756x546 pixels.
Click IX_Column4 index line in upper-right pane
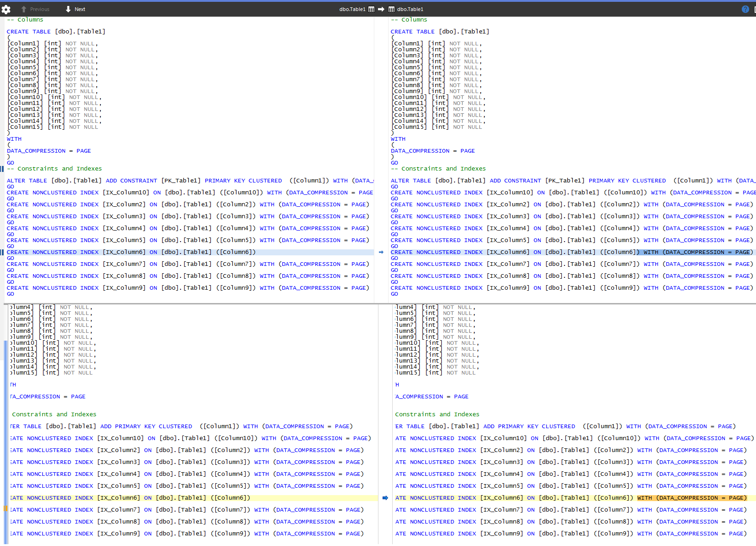click(x=572, y=228)
